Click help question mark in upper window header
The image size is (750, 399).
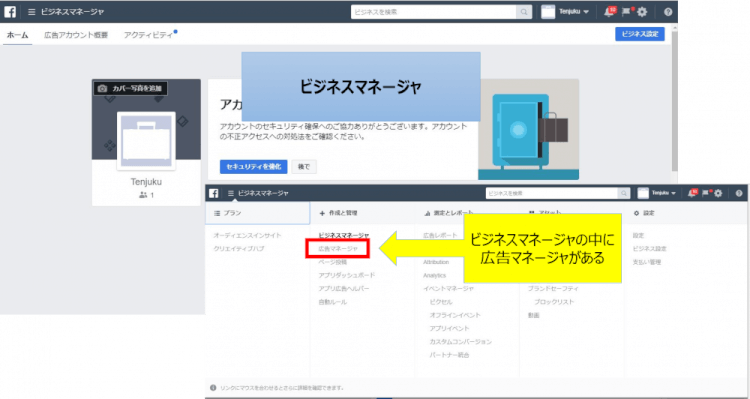pyautogui.click(x=668, y=12)
